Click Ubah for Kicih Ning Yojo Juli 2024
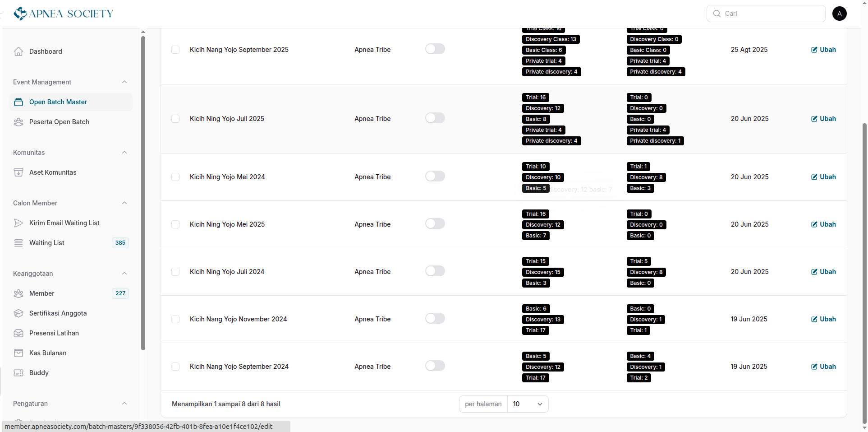 823,272
